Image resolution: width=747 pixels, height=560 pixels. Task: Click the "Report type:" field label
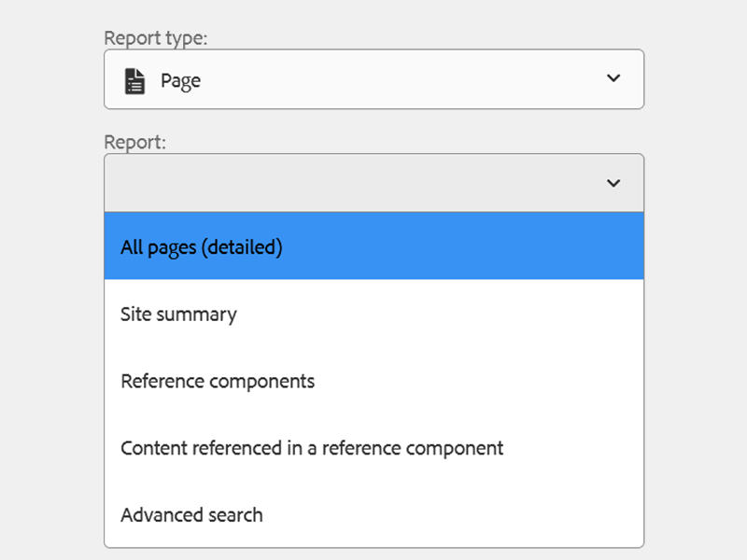(x=155, y=38)
